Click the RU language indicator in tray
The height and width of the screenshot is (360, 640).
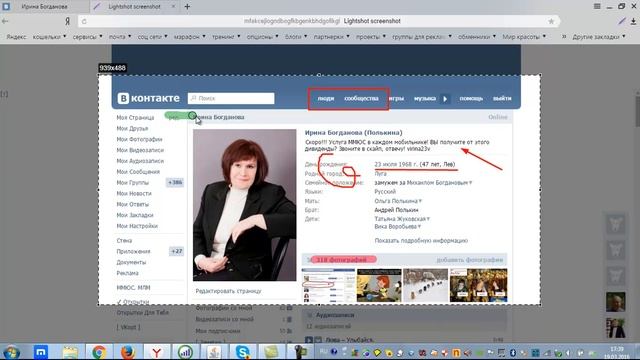click(x=323, y=351)
